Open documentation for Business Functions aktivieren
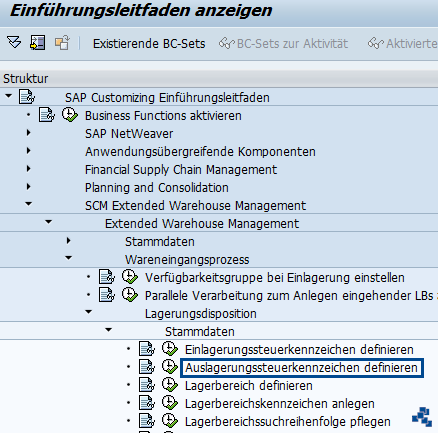Image resolution: width=438 pixels, height=433 pixels. click(x=47, y=115)
